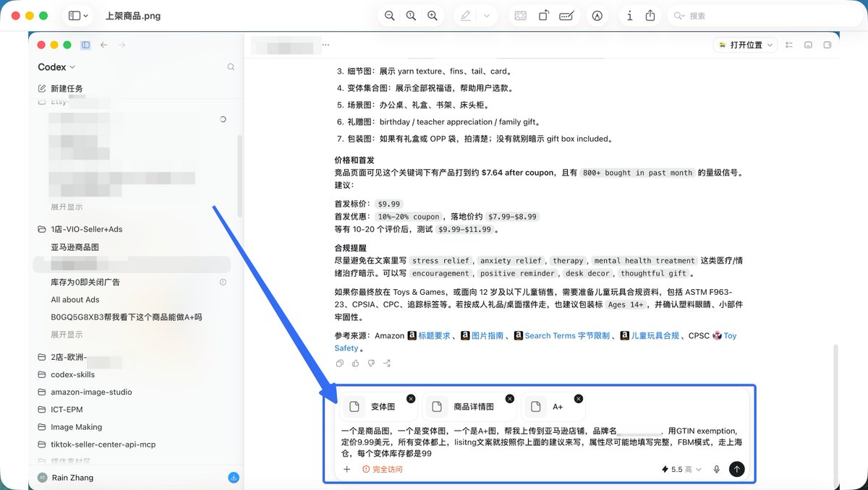Open the 完全访问 permission selector
The width and height of the screenshot is (868, 490).
coord(383,469)
